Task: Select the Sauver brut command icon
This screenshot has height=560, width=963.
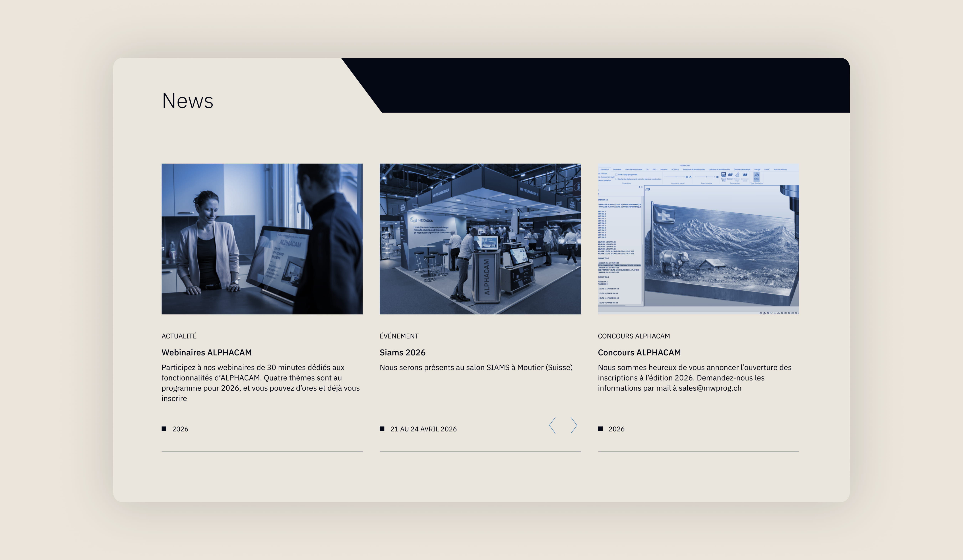Action: (x=724, y=175)
